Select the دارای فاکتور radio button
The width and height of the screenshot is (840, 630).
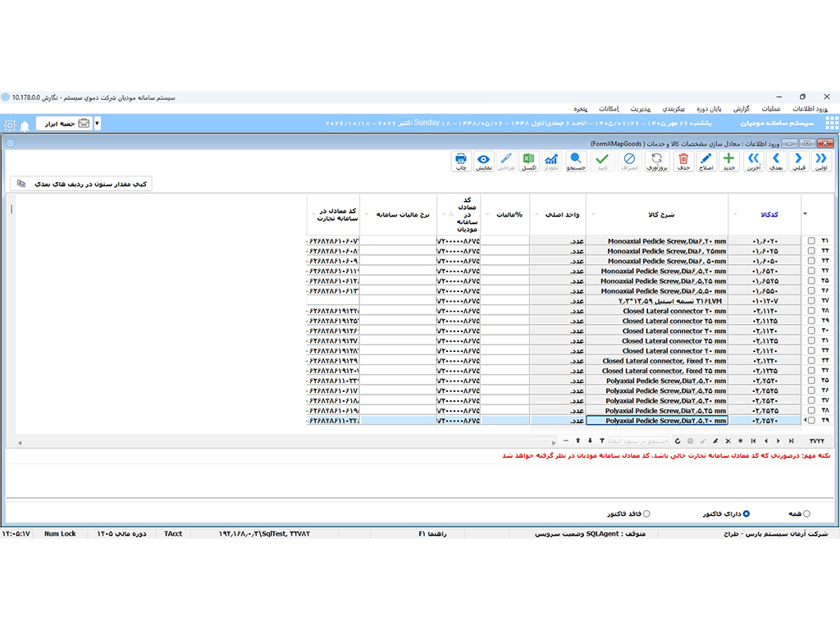point(746,514)
